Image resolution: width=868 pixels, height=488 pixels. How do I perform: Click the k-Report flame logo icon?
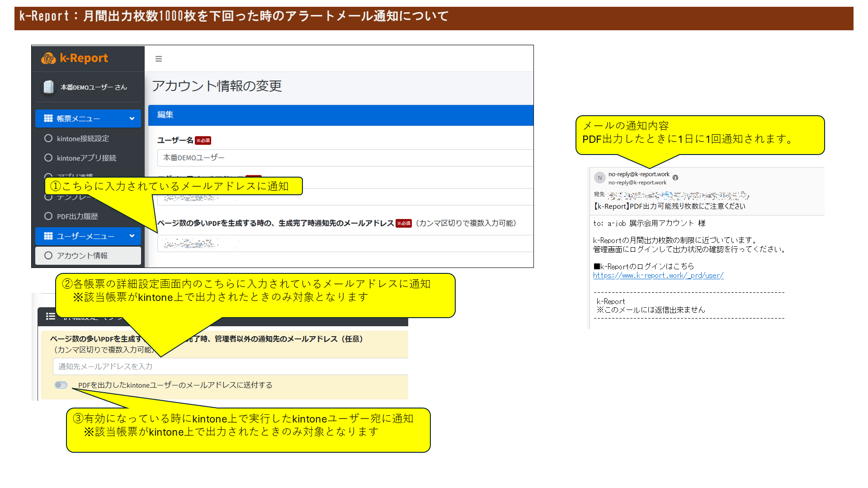point(48,58)
